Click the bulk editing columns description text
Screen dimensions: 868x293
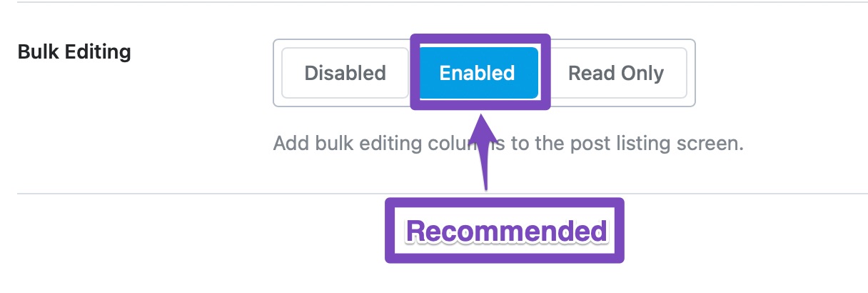point(508,144)
